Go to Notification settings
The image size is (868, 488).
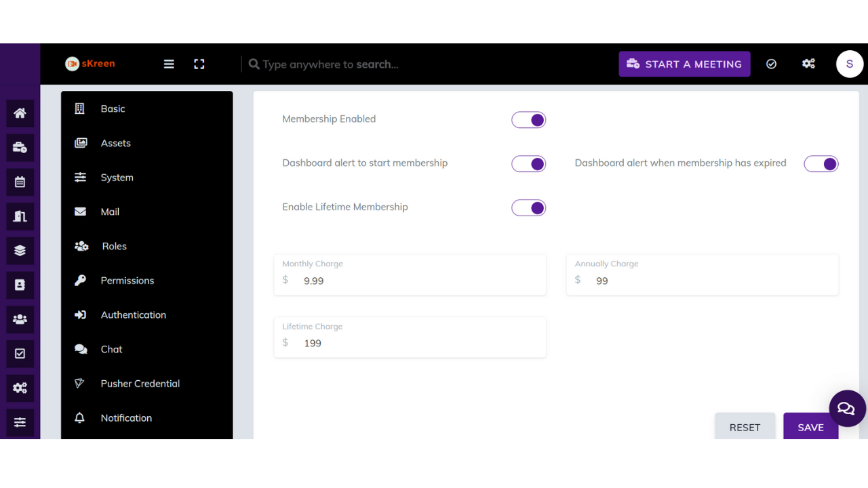pos(146,418)
